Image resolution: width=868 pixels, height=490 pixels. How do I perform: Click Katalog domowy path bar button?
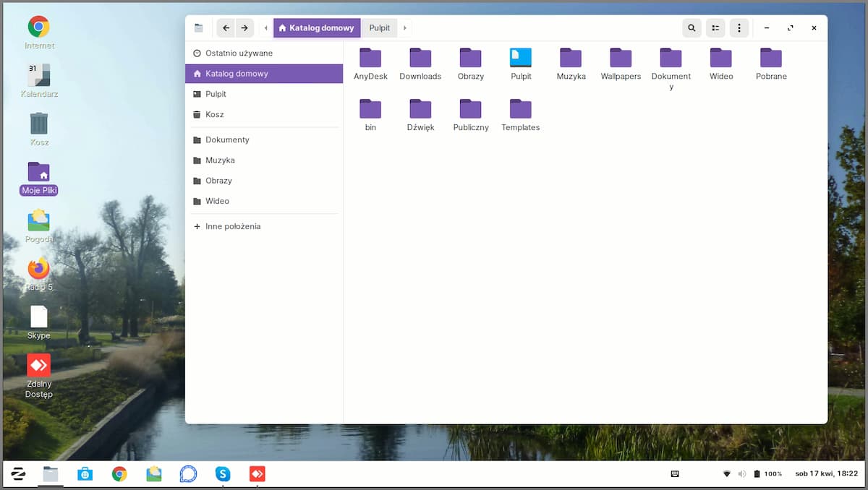[317, 28]
